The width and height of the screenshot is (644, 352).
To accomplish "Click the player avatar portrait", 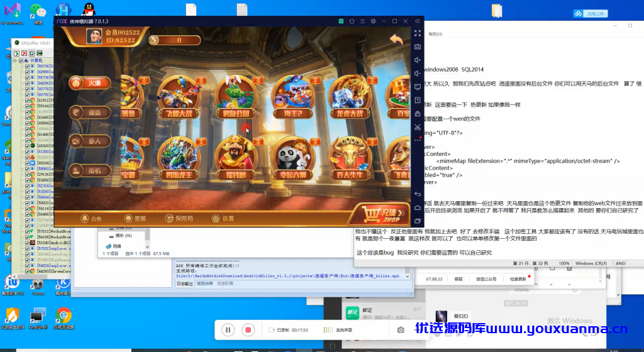I will [x=94, y=36].
